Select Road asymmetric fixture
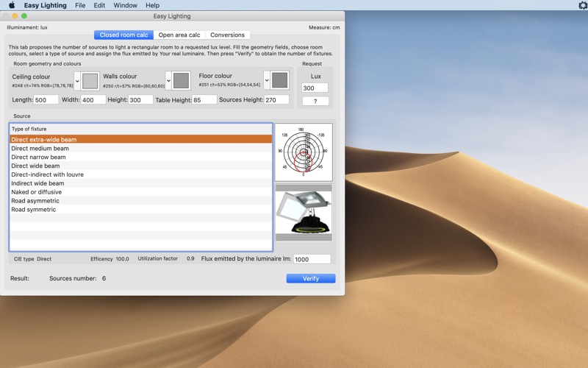Image resolution: width=588 pixels, height=368 pixels. click(x=141, y=200)
